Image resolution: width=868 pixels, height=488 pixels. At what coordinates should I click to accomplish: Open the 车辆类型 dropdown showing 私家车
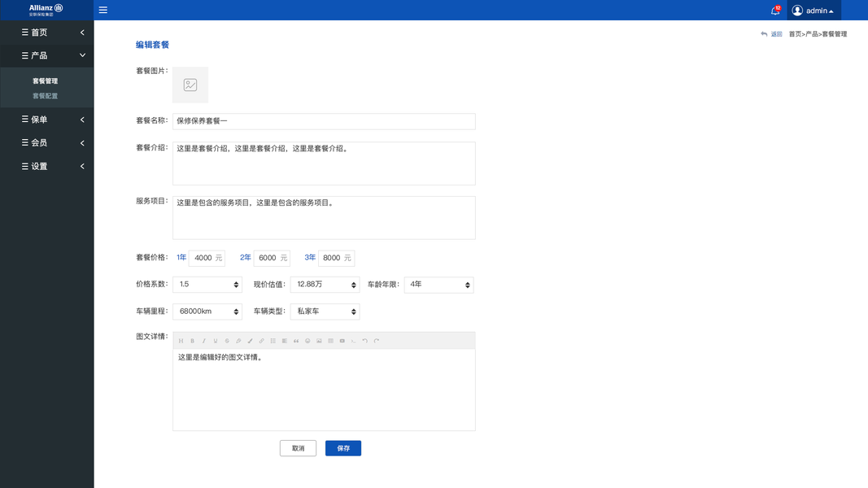click(x=325, y=312)
